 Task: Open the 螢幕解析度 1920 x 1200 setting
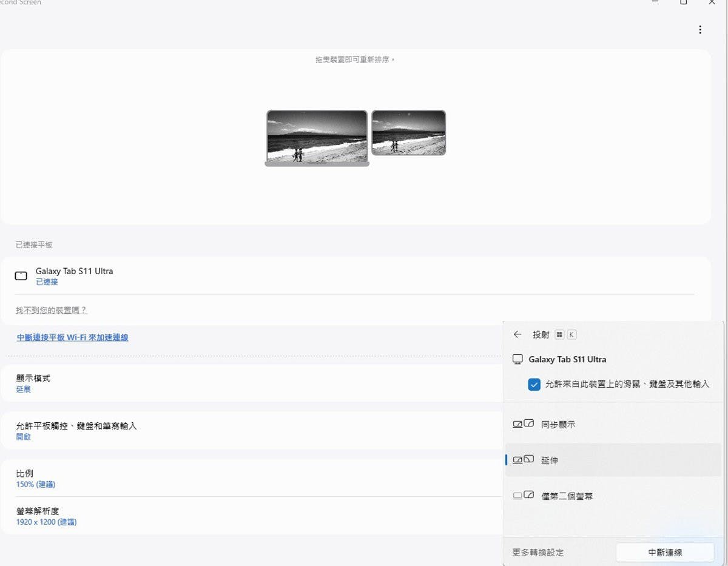click(x=252, y=516)
